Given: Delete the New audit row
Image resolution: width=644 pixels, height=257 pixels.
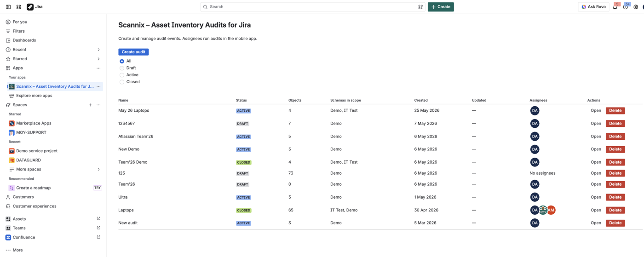Looking at the screenshot, I should [615, 223].
